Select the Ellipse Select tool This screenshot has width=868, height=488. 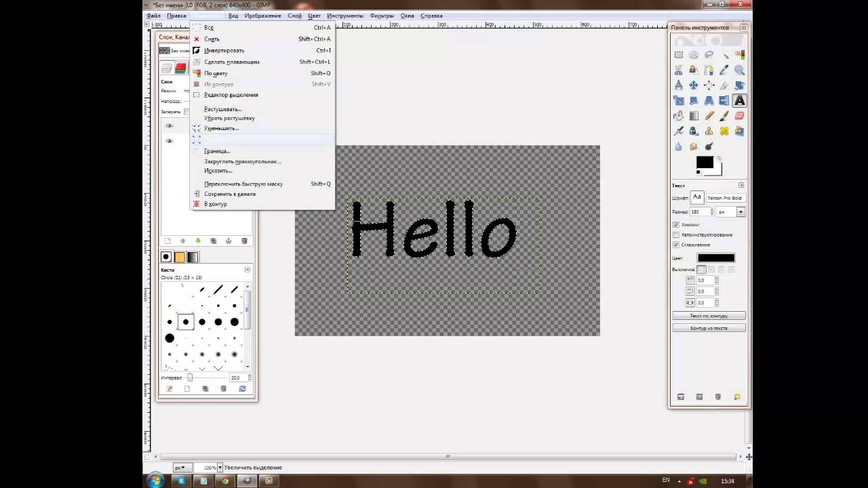pyautogui.click(x=694, y=55)
